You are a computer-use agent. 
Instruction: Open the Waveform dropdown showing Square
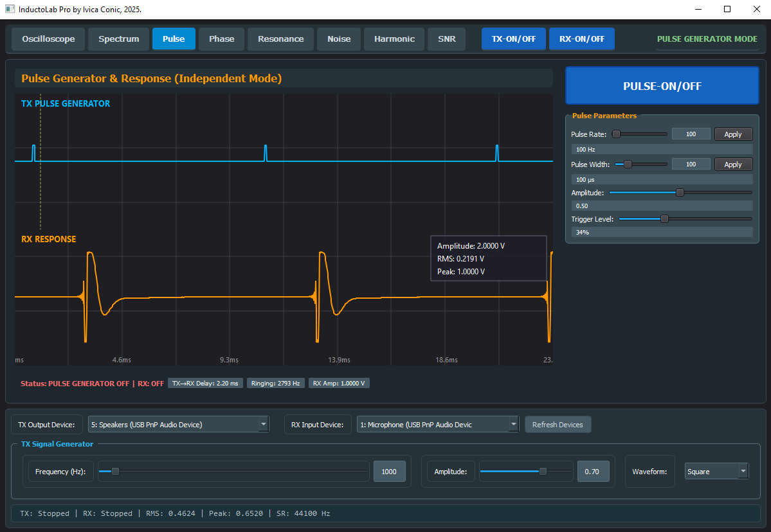pyautogui.click(x=716, y=472)
